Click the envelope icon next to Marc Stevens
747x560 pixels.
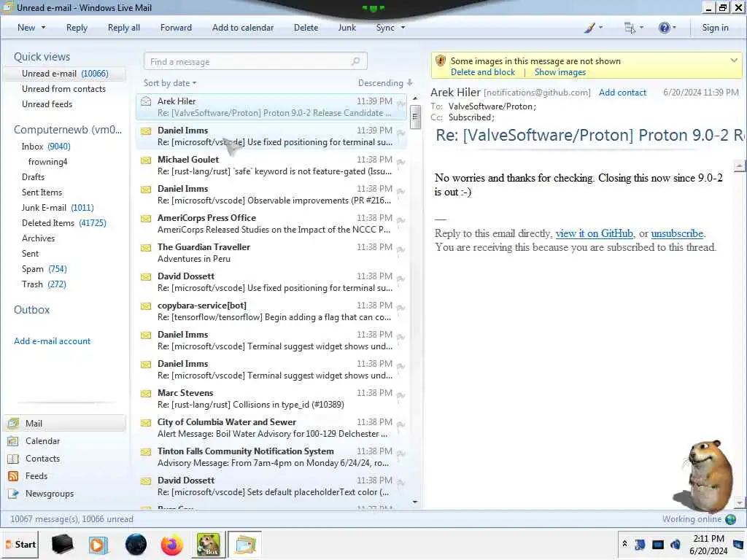(146, 393)
